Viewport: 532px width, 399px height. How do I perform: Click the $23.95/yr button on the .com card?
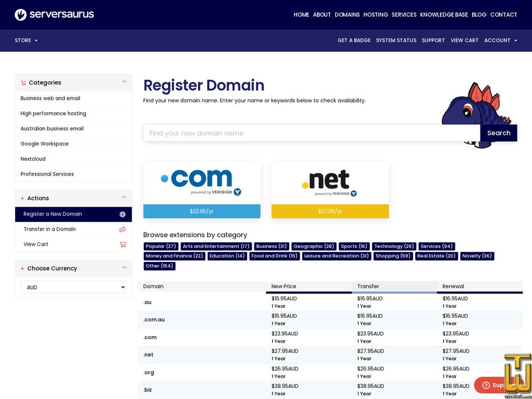[x=201, y=211]
